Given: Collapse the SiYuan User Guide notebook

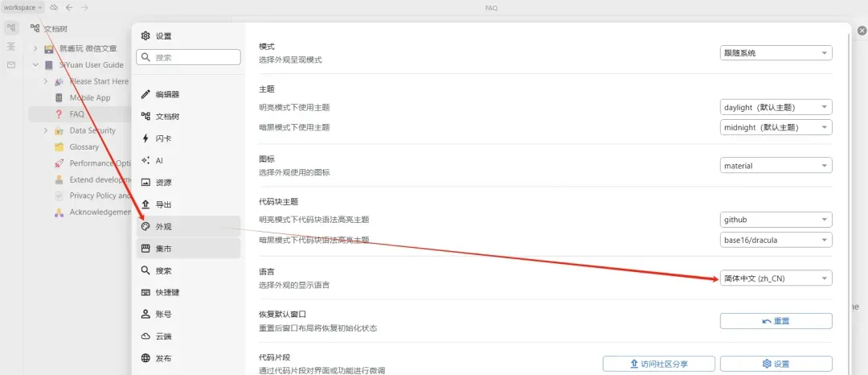Looking at the screenshot, I should [x=35, y=65].
